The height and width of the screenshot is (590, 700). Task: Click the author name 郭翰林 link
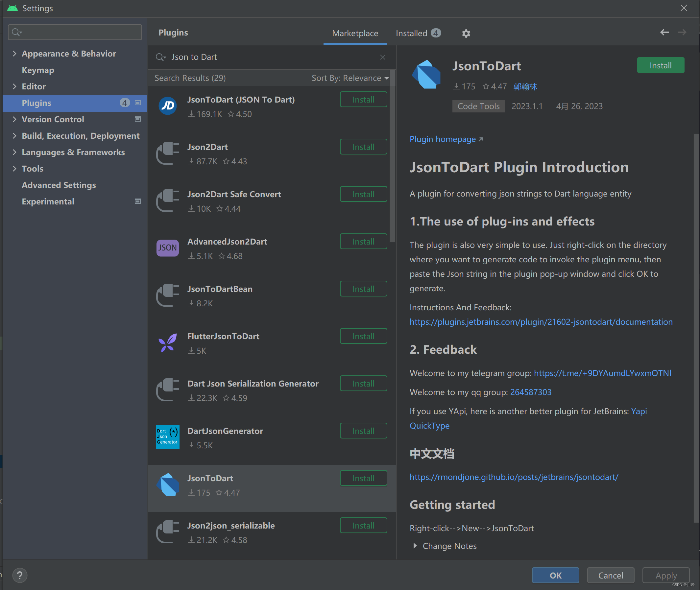tap(525, 87)
